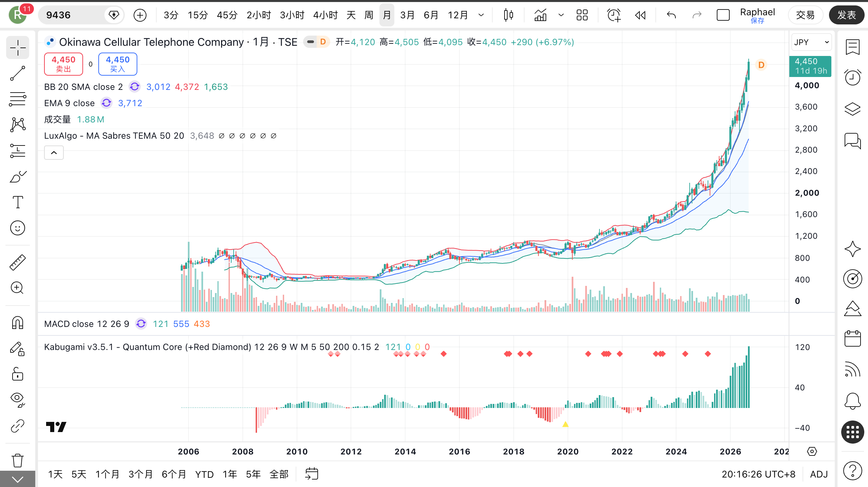868x487 pixels.
Task: Select the text annotation tool
Action: [x=18, y=202]
